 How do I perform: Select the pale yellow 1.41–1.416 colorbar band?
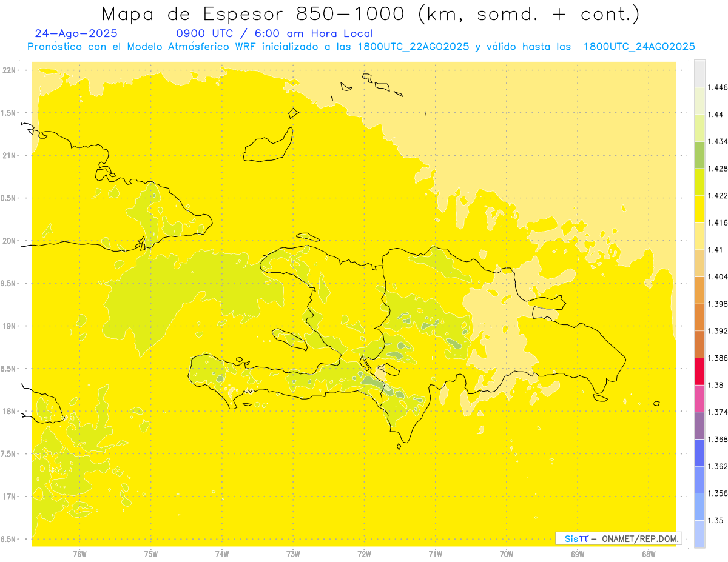pos(699,236)
